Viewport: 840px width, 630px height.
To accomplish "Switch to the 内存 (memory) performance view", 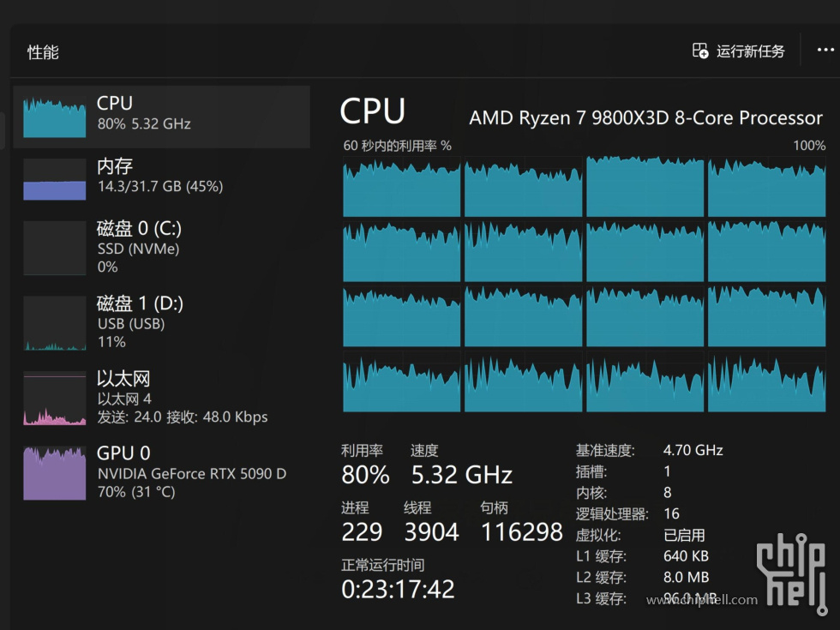I will (161, 178).
